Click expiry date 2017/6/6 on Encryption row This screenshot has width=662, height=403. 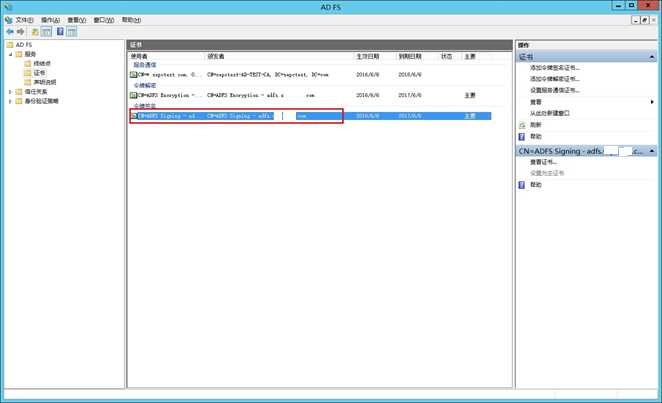pyautogui.click(x=409, y=95)
